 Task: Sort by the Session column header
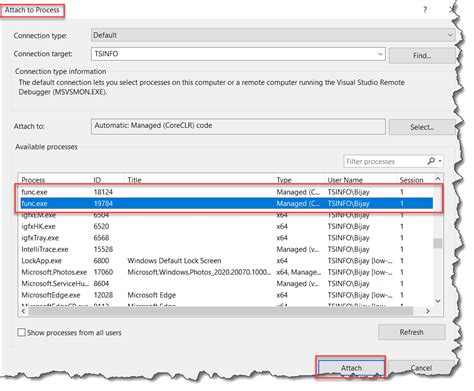pos(414,180)
